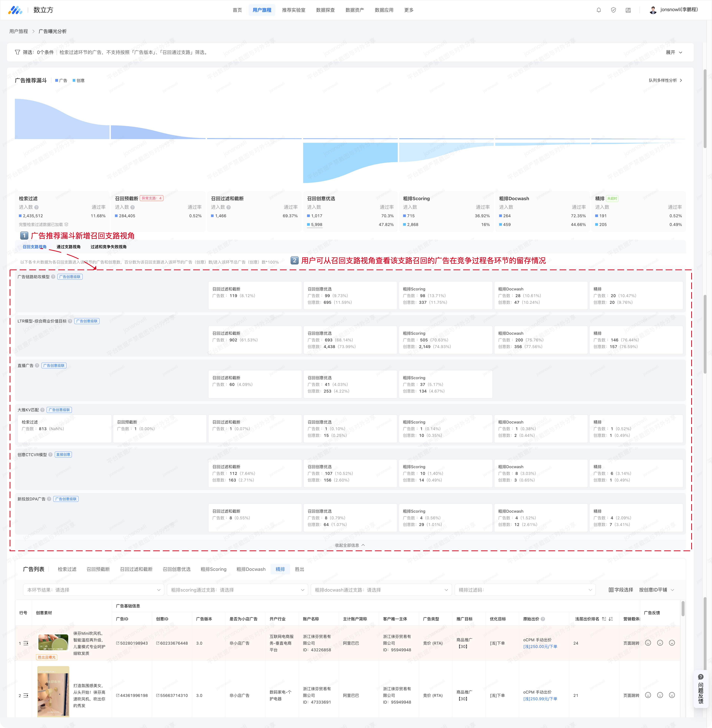712x728 pixels.
Task: Click help icon beside 广告链路助攻模型
Action: pos(53,277)
